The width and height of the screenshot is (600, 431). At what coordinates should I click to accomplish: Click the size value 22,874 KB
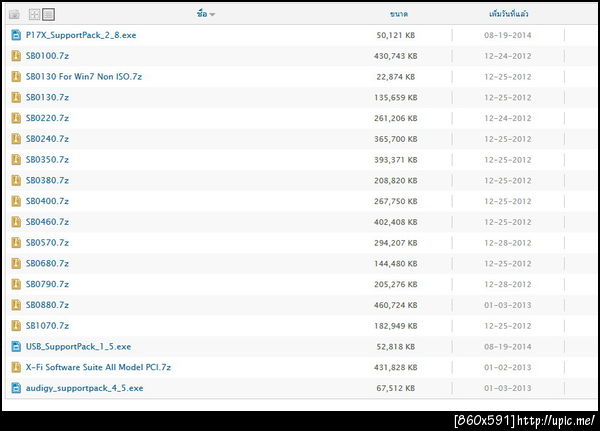pos(396,77)
